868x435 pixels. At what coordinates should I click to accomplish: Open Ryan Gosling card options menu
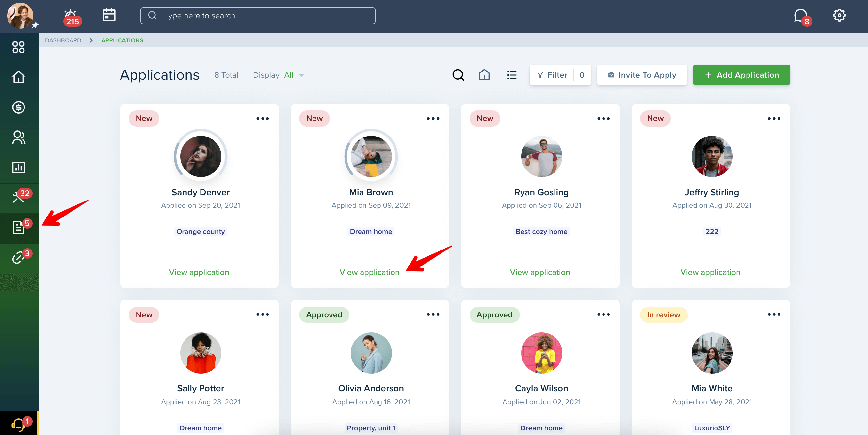coord(603,118)
